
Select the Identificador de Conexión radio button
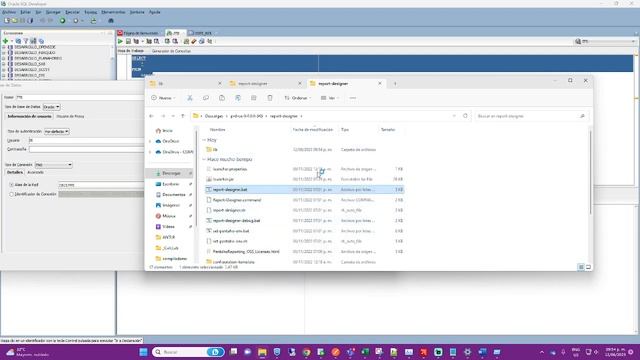pyautogui.click(x=11, y=194)
